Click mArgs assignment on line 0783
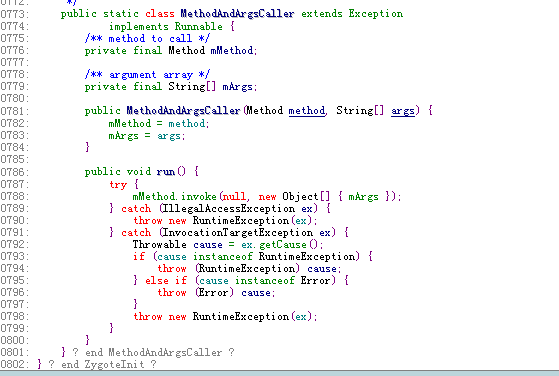Viewport: 559px width, 376px height. tap(123, 136)
